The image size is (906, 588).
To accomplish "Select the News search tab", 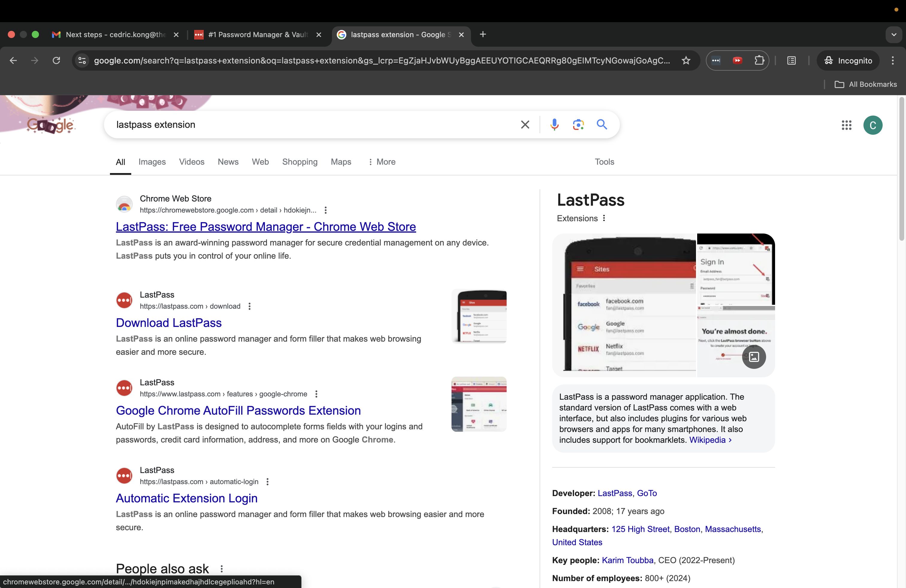I will [228, 162].
